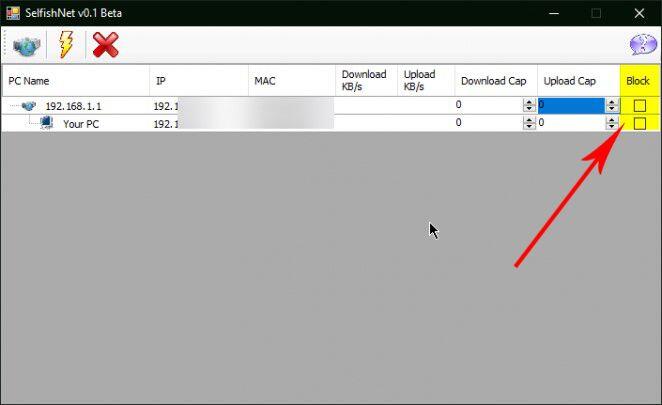Click the router icon beside 192.168.1.1
The width and height of the screenshot is (662, 405).
[29, 106]
